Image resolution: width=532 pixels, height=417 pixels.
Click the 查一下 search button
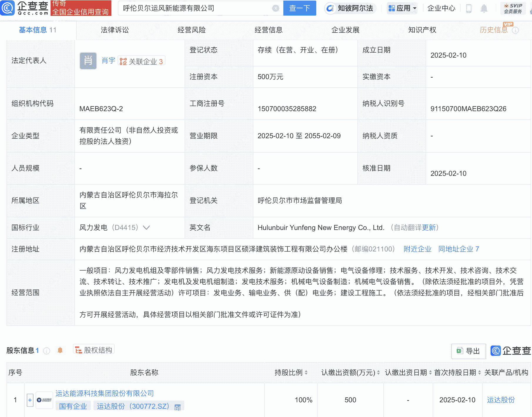tap(300, 8)
